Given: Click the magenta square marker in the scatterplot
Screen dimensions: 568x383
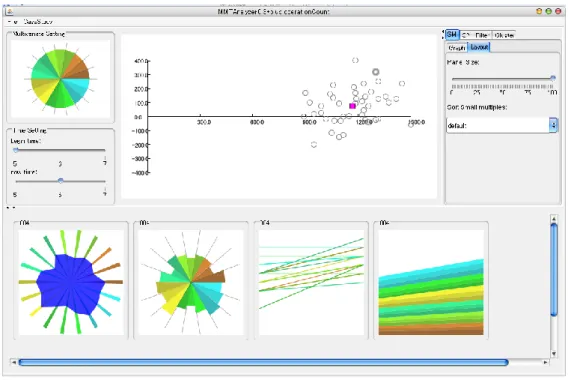Looking at the screenshot, I should [x=352, y=106].
